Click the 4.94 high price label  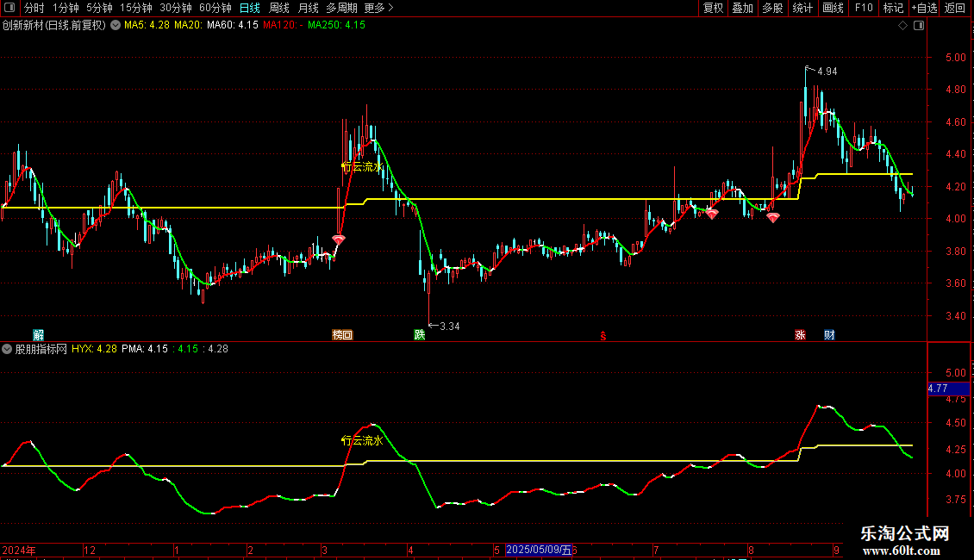[827, 72]
